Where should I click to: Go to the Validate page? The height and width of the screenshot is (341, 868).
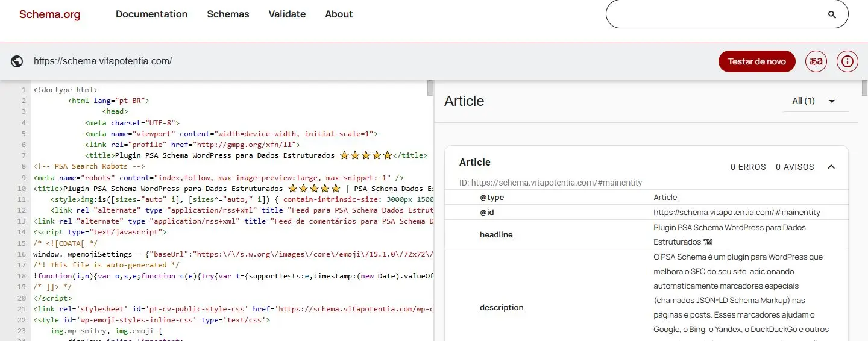pos(287,14)
